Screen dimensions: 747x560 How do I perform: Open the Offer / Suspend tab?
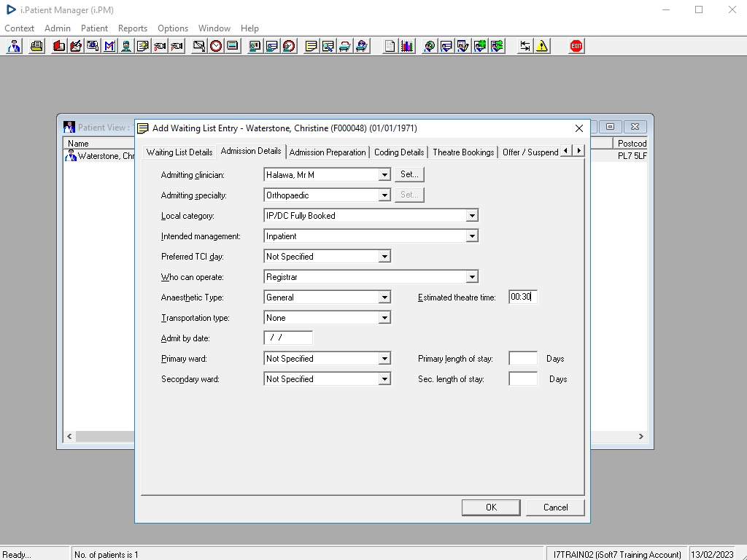click(530, 152)
